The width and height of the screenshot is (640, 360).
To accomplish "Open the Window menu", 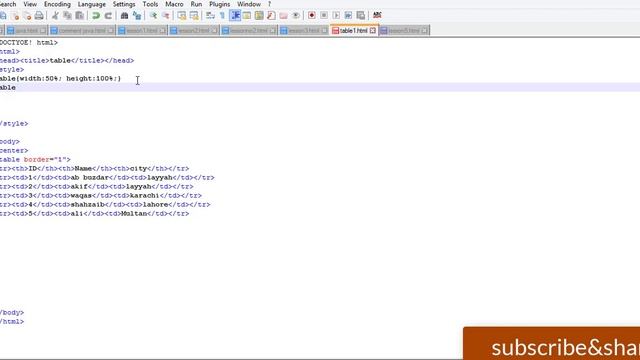I will click(249, 4).
